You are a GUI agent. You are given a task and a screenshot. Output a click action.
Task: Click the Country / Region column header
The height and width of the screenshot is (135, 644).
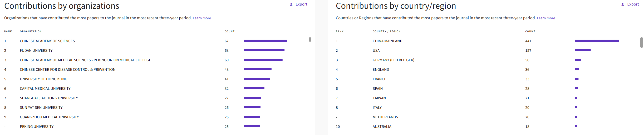[386, 31]
